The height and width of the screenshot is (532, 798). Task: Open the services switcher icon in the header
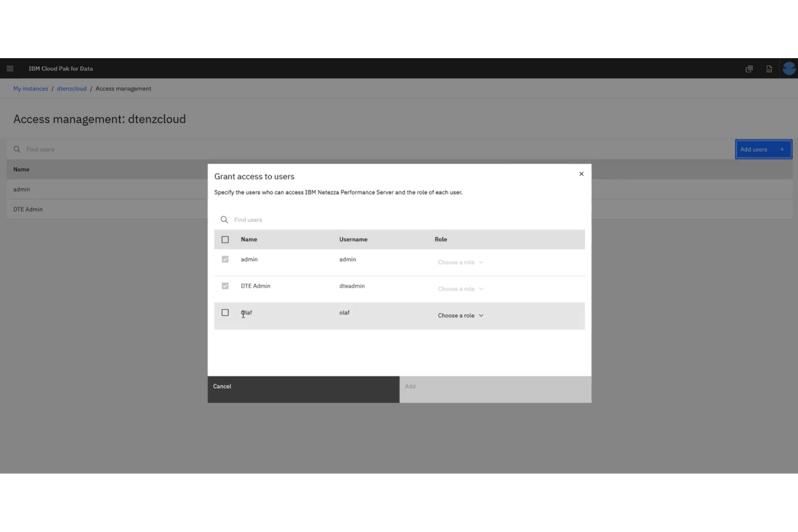(749, 68)
